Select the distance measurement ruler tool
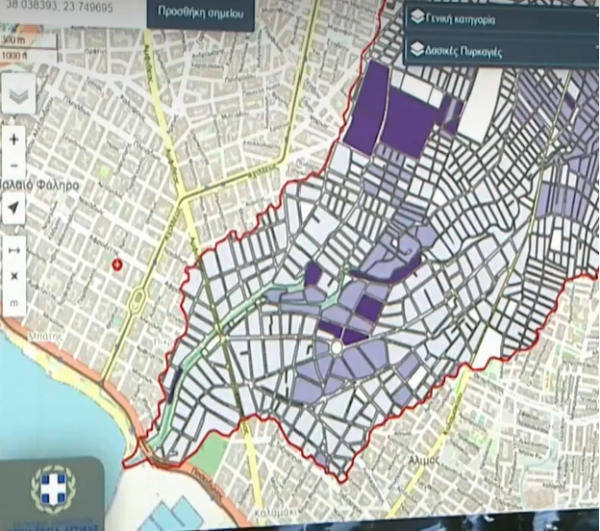Screen dimensions: 600x531 click(x=14, y=249)
